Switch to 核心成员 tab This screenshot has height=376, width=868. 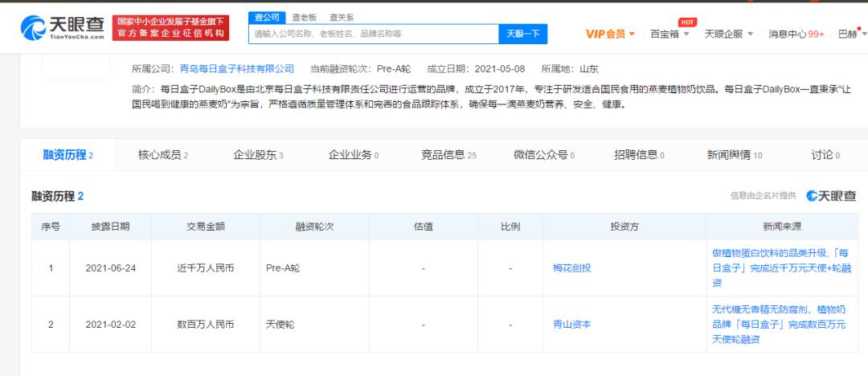pos(162,155)
